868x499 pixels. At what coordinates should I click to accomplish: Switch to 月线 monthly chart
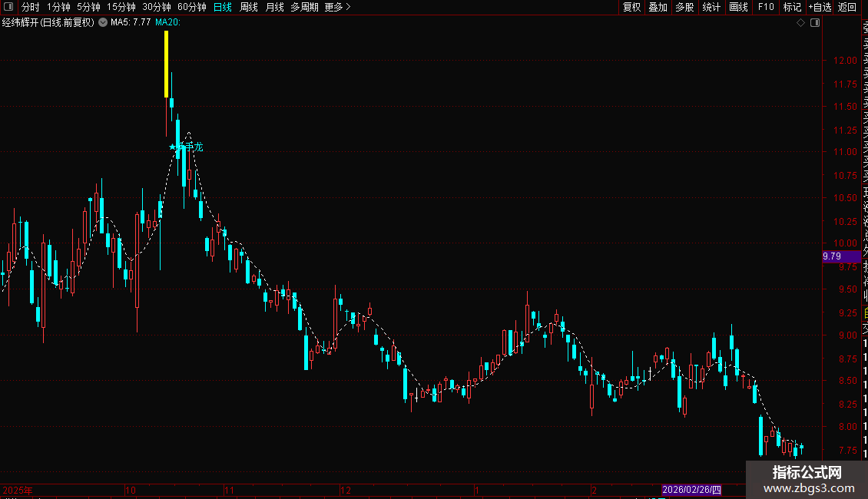click(x=274, y=7)
